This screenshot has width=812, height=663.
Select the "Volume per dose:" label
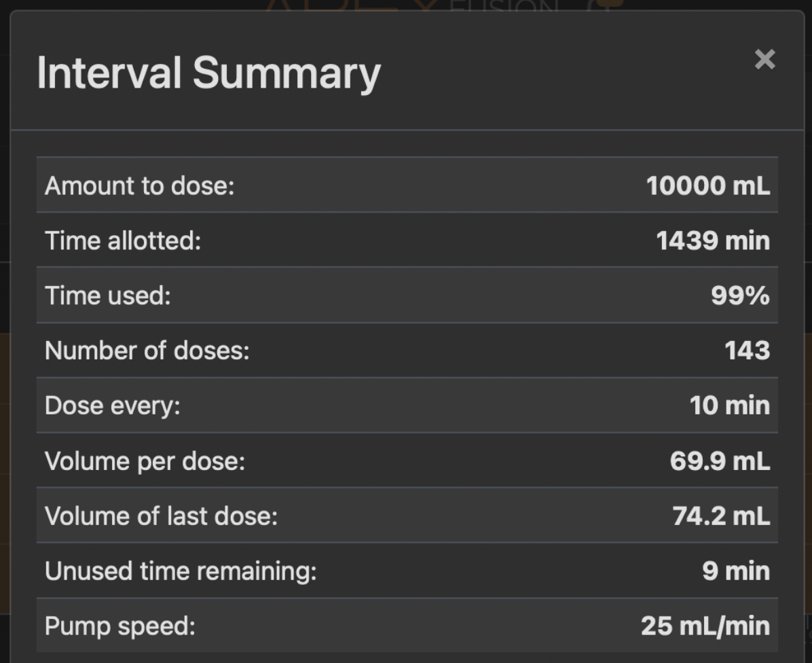(145, 461)
